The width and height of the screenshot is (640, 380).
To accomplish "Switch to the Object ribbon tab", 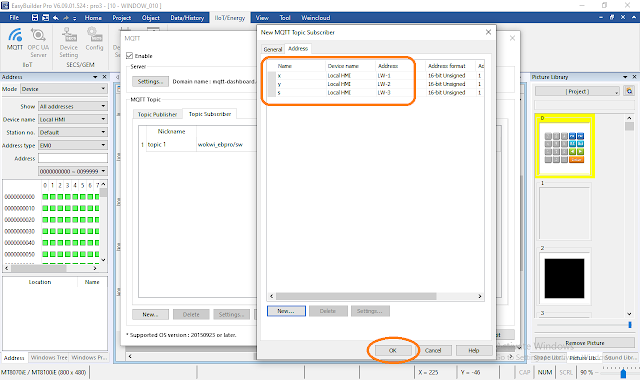I will click(151, 18).
